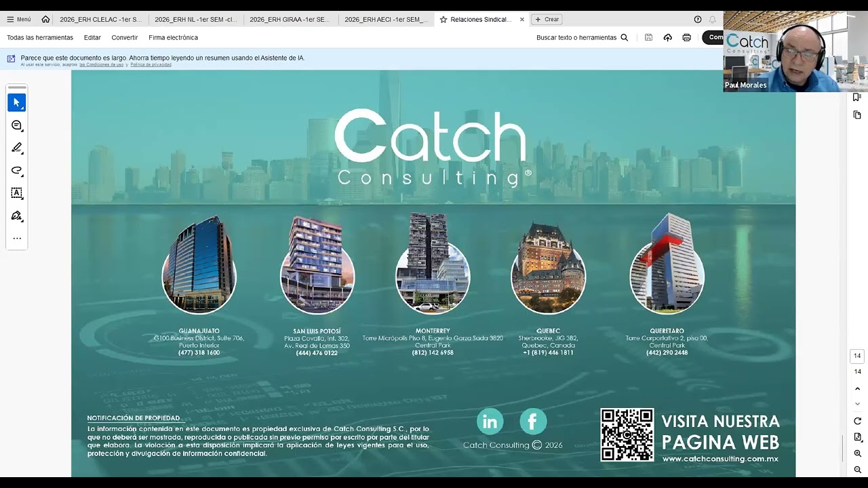Open the Convertir tool
Image resolution: width=868 pixels, height=488 pixels.
point(125,38)
